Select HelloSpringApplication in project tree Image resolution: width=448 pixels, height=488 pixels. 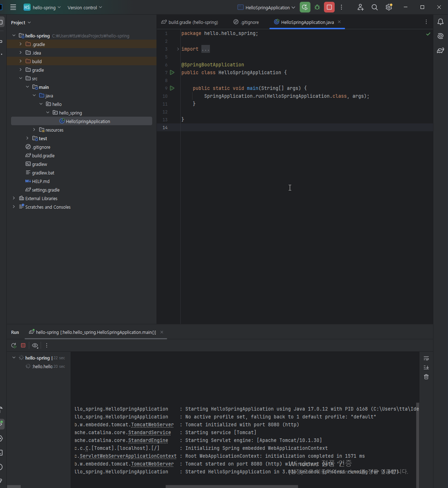point(82,121)
